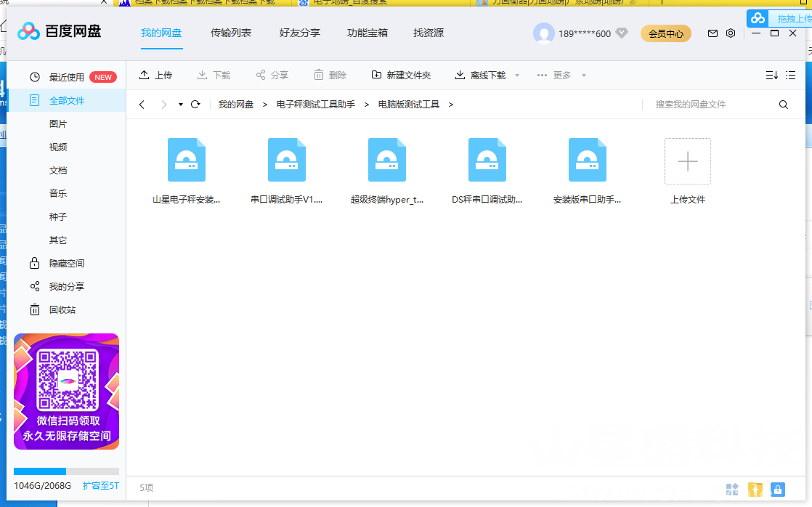Open the mail messages icon
The width and height of the screenshot is (812, 507).
pyautogui.click(x=712, y=33)
